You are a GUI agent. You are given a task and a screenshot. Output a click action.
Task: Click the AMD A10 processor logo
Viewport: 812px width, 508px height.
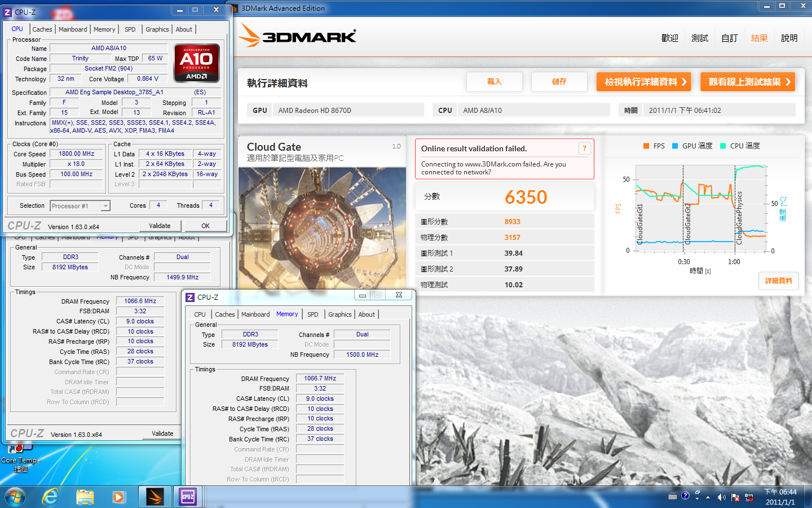[x=196, y=63]
